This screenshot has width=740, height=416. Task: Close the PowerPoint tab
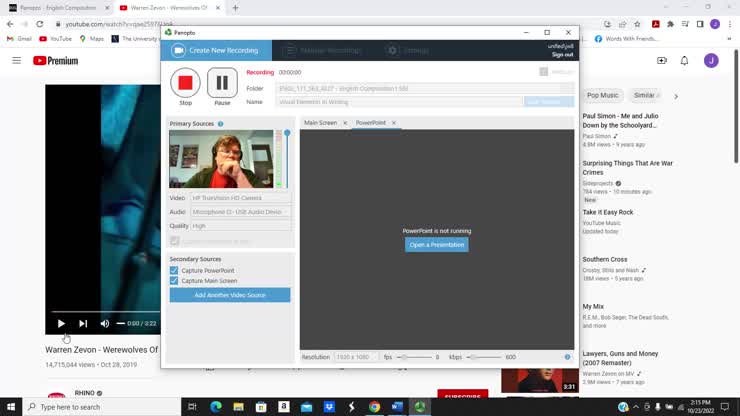(x=394, y=123)
